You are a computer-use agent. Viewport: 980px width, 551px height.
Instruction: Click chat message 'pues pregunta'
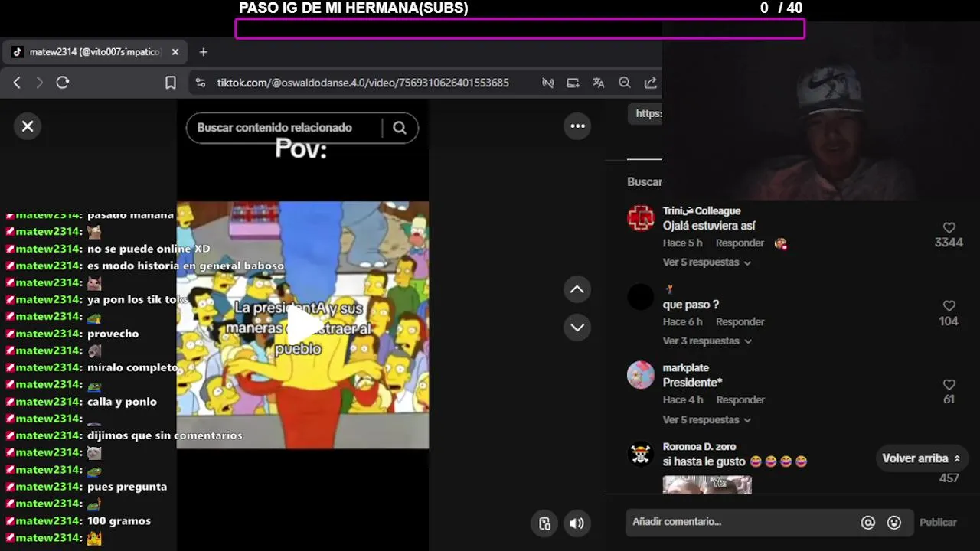tap(127, 487)
